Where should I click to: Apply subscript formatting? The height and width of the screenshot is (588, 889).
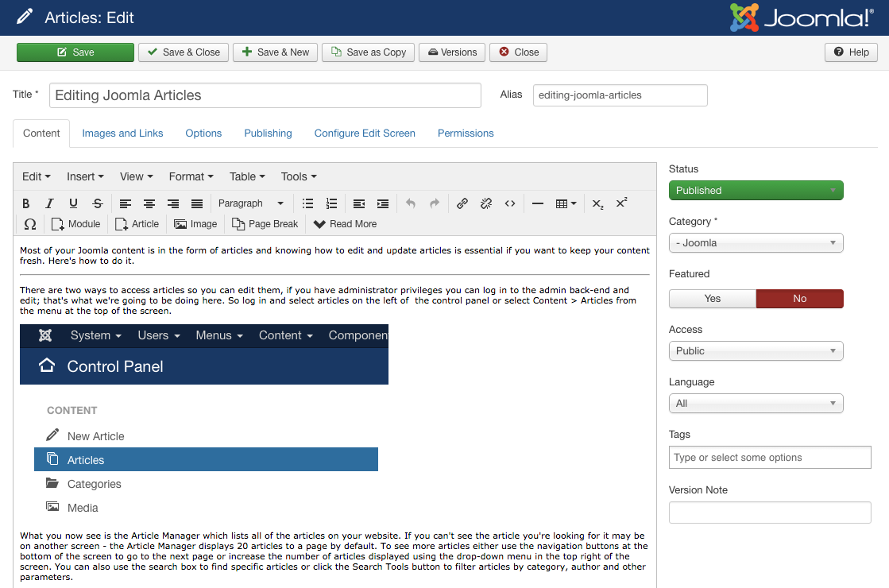pyautogui.click(x=597, y=203)
